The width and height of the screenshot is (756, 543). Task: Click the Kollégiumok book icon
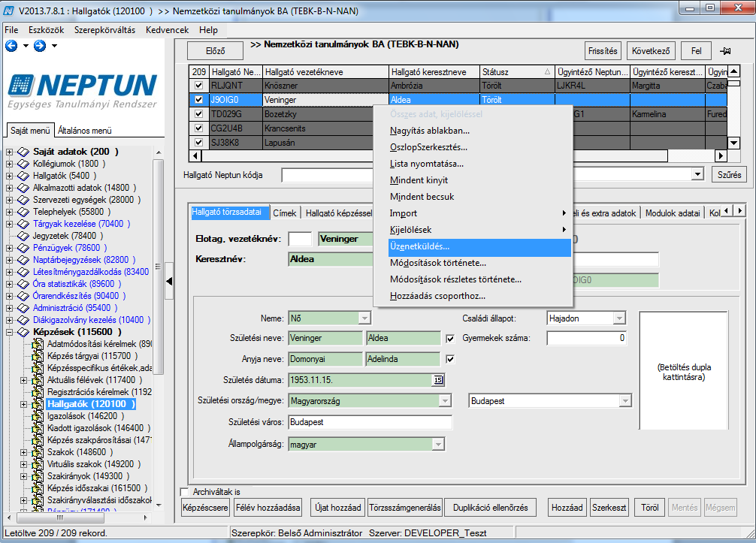(x=23, y=164)
